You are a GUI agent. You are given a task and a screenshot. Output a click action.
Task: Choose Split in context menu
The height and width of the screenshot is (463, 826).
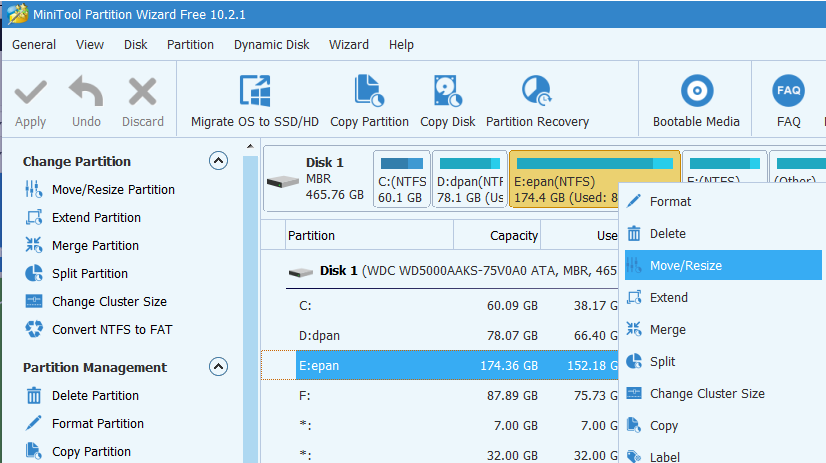tap(722, 361)
